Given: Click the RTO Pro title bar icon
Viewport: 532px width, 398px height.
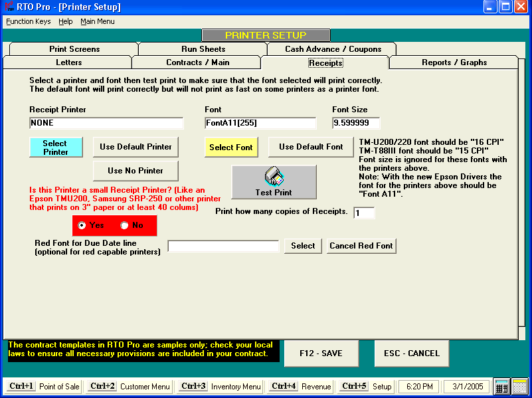Looking at the screenshot, I should tap(7, 7).
